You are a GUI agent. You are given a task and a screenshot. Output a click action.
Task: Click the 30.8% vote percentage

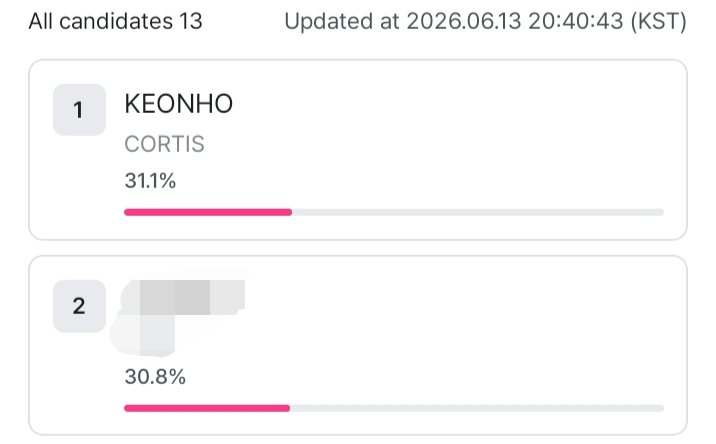[155, 377]
